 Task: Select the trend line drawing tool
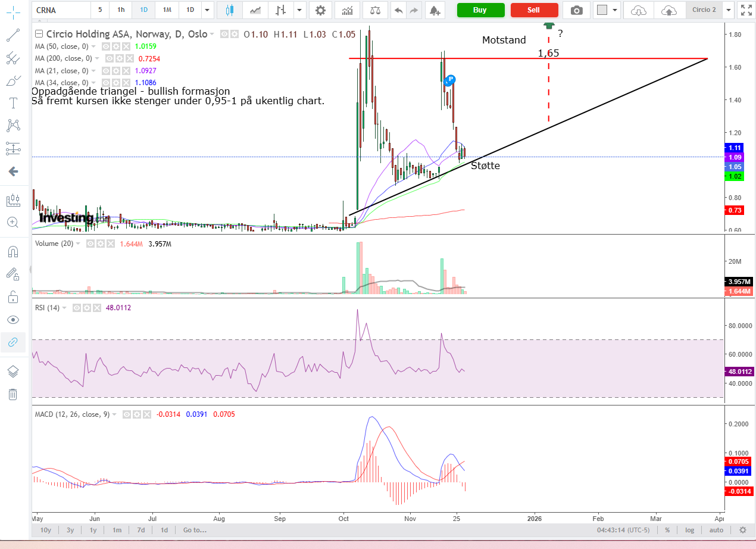(13, 35)
